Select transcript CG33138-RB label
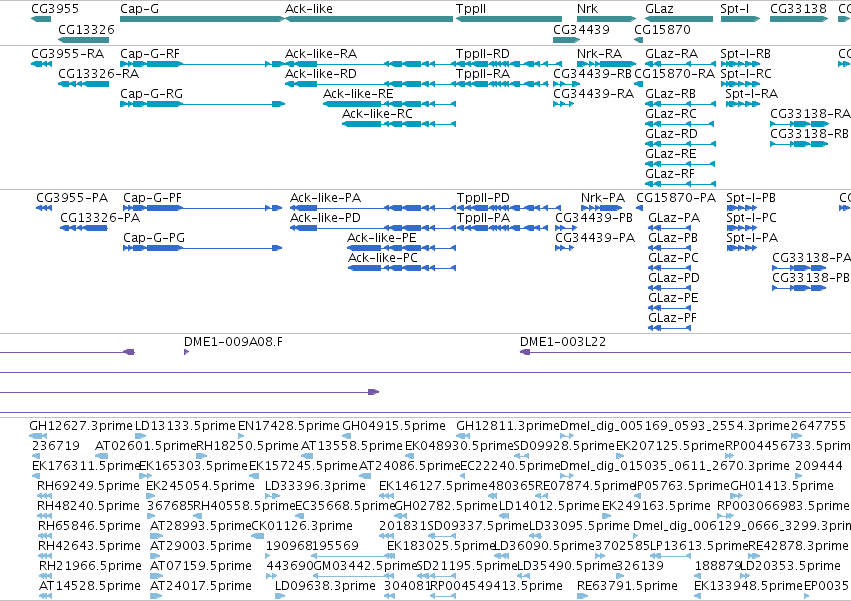 coord(809,134)
